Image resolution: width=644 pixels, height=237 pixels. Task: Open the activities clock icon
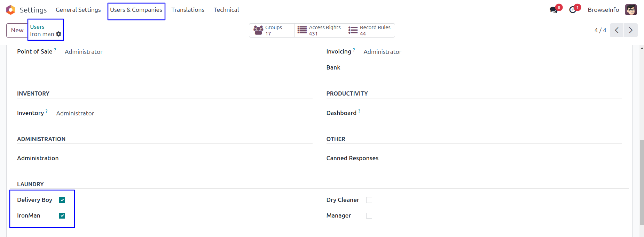573,10
